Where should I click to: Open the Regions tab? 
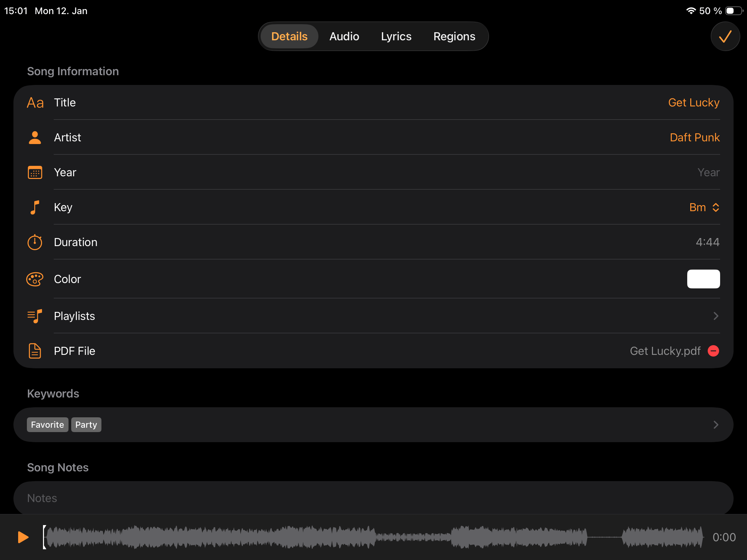[x=454, y=36]
